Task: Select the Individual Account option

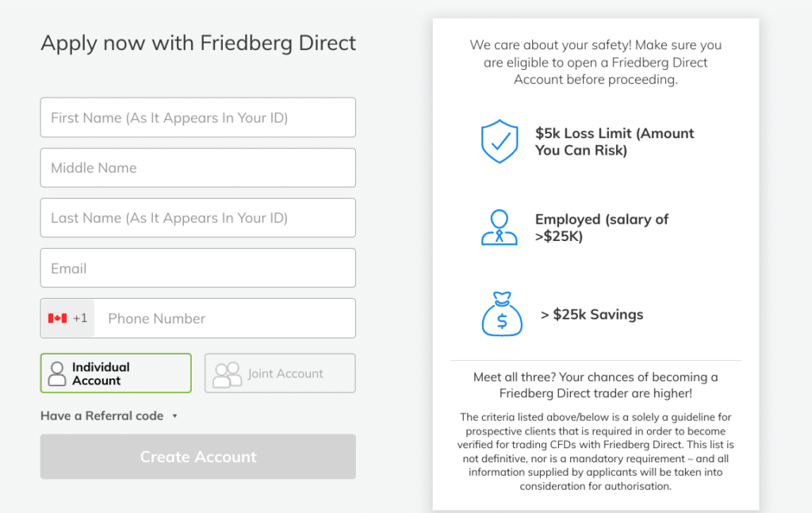Action: [116, 373]
